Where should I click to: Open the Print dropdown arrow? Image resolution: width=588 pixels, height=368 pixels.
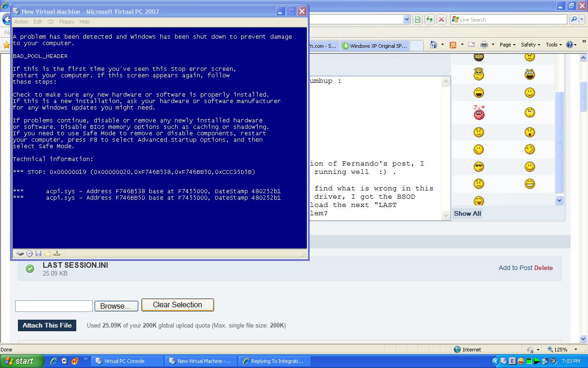(493, 45)
